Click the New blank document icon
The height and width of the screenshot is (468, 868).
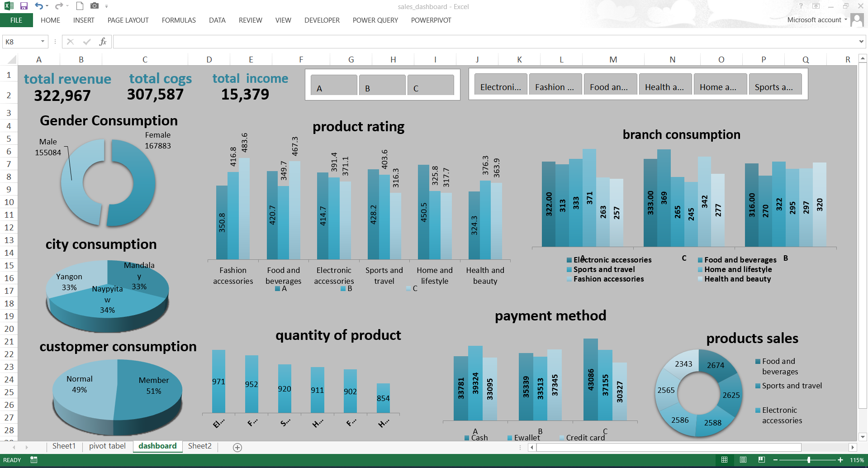click(x=80, y=6)
